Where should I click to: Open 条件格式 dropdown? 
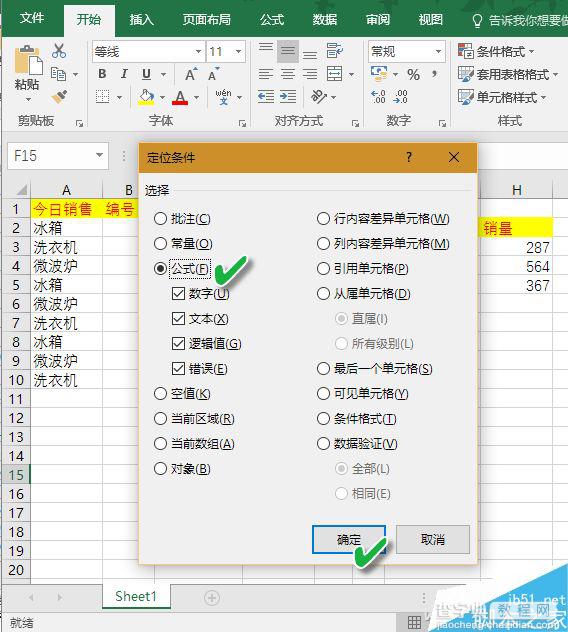pyautogui.click(x=496, y=52)
